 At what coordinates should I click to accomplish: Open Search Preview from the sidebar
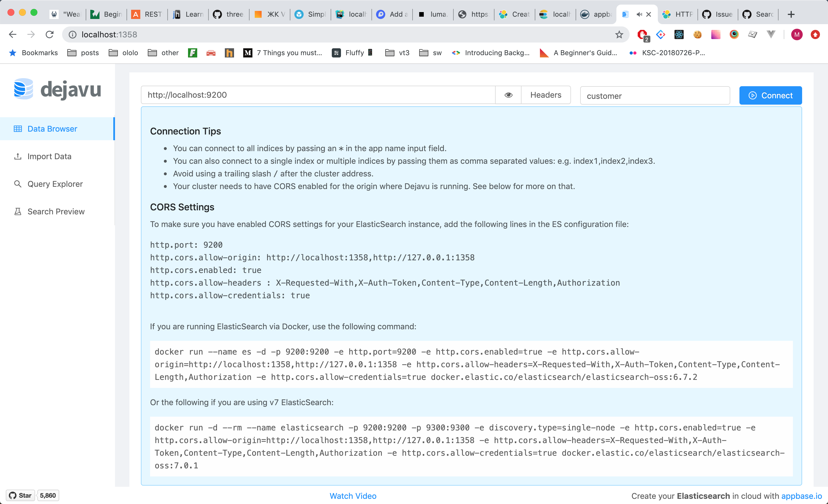click(x=56, y=211)
